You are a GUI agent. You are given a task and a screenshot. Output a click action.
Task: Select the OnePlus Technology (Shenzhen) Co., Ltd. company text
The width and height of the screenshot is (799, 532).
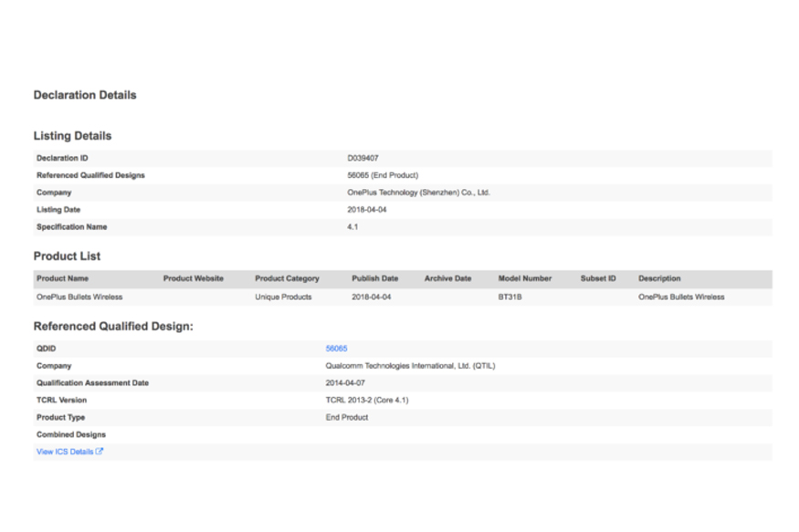(418, 193)
